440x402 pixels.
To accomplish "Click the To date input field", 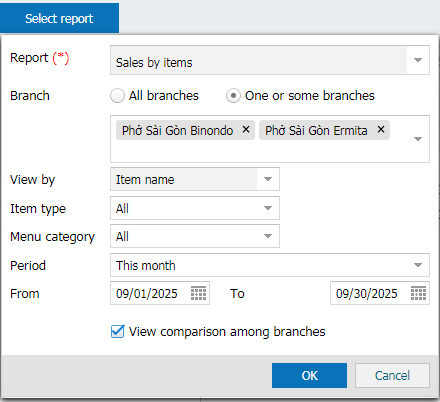I will 370,293.
